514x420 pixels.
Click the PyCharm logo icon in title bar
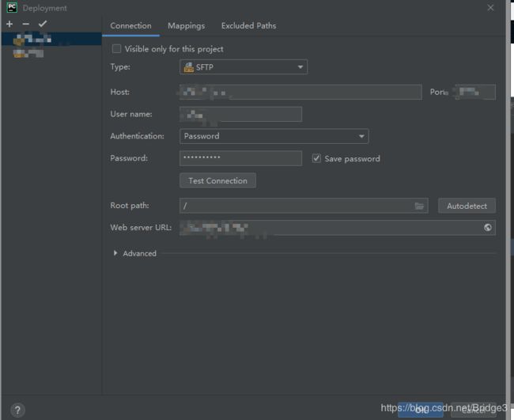point(12,8)
